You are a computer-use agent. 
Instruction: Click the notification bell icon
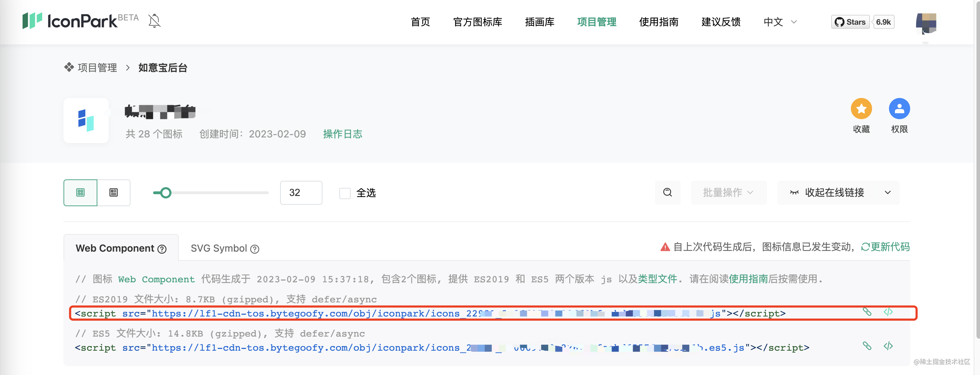tap(154, 20)
